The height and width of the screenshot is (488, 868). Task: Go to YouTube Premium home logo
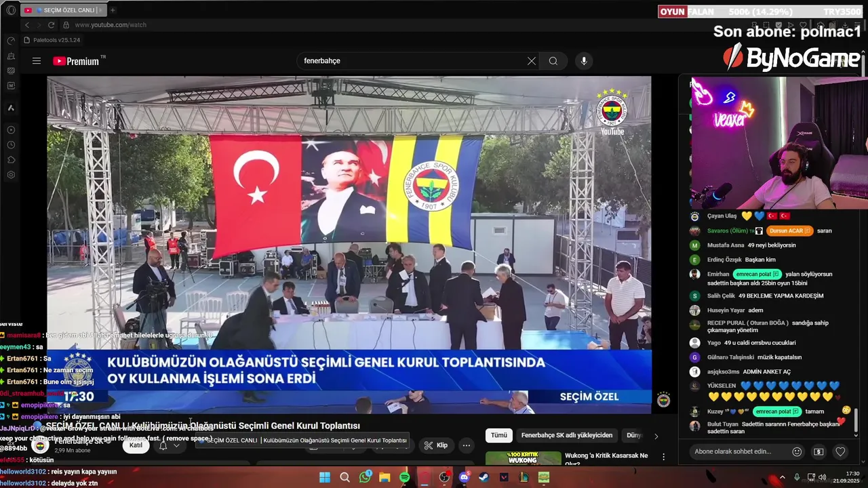[76, 61]
